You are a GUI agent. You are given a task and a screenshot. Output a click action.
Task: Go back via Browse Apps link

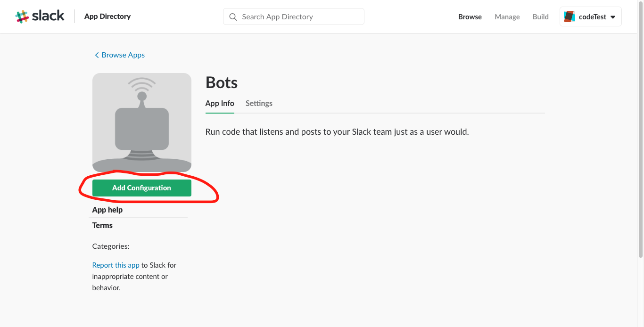(x=123, y=55)
